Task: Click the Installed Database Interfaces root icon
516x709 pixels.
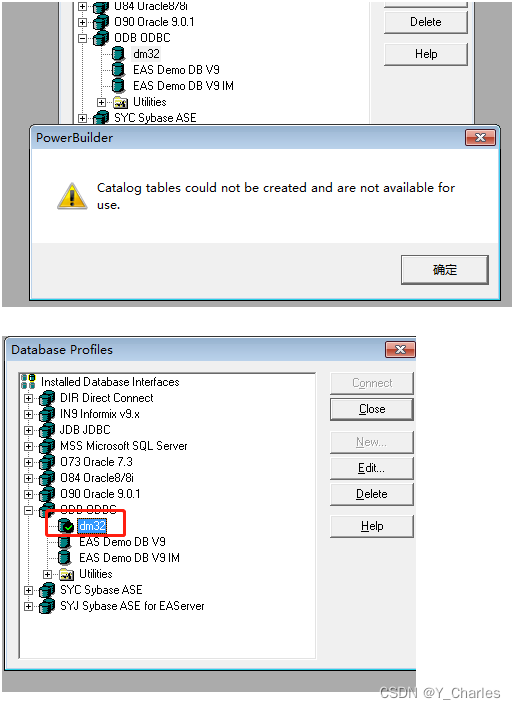Action: pyautogui.click(x=28, y=382)
